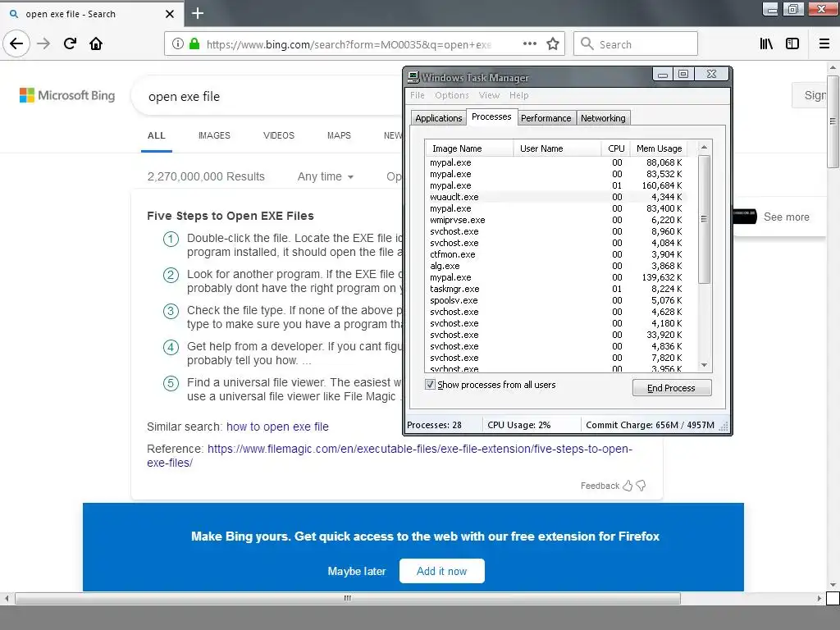Select the ctfmon.exe process row
Viewport: 840px width, 630px height.
556,254
